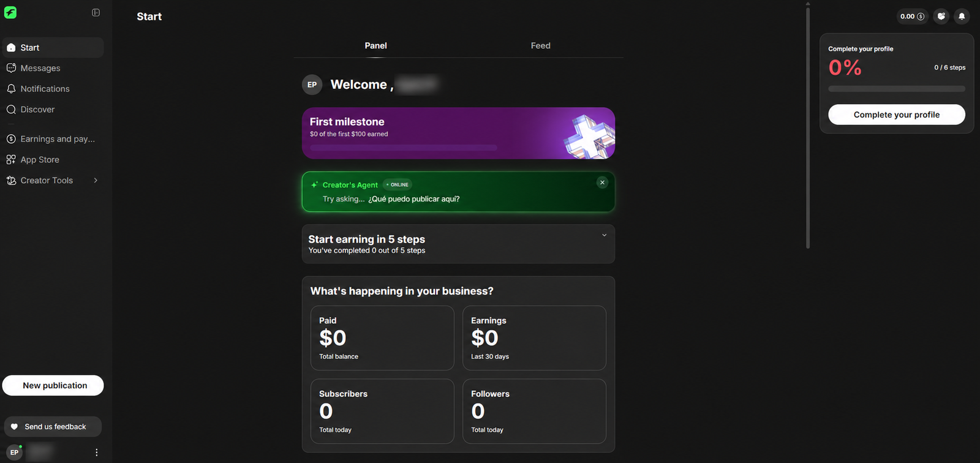Screen dimensions: 980x463
Task: Click the profile completion progress bar
Action: tap(897, 89)
